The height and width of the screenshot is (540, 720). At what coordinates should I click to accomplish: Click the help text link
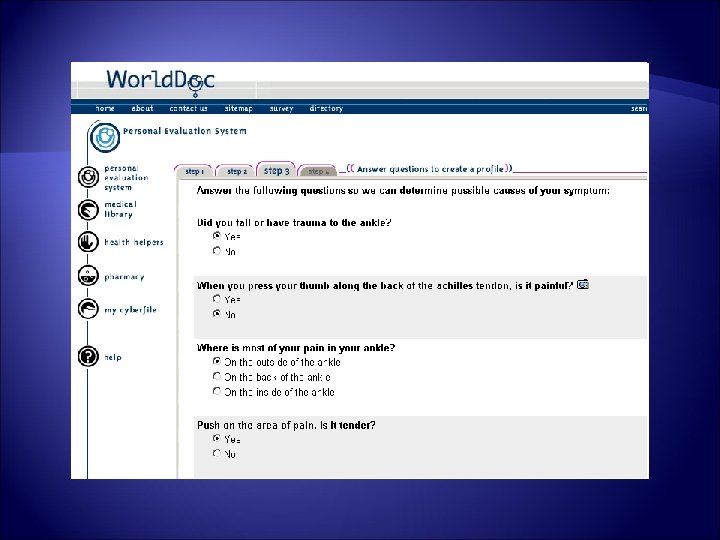coord(112,357)
